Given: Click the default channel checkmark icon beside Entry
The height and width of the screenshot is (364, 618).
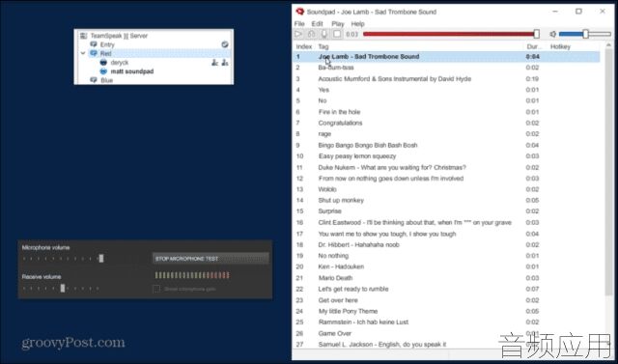Looking at the screenshot, I should 225,44.
